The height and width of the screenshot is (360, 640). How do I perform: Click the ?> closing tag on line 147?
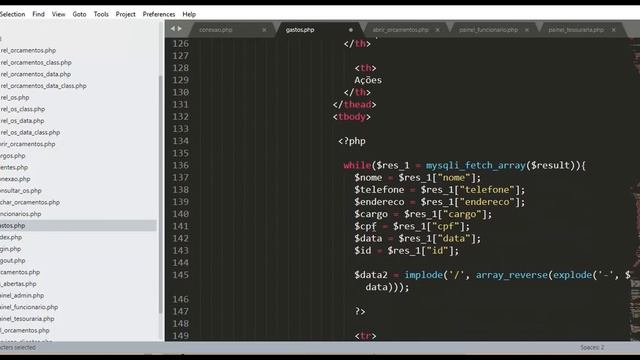[360, 311]
